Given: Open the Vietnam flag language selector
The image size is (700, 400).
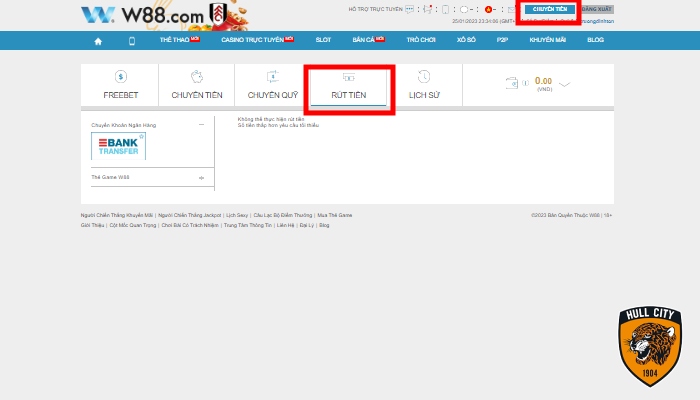Looking at the screenshot, I should pyautogui.click(x=488, y=9).
